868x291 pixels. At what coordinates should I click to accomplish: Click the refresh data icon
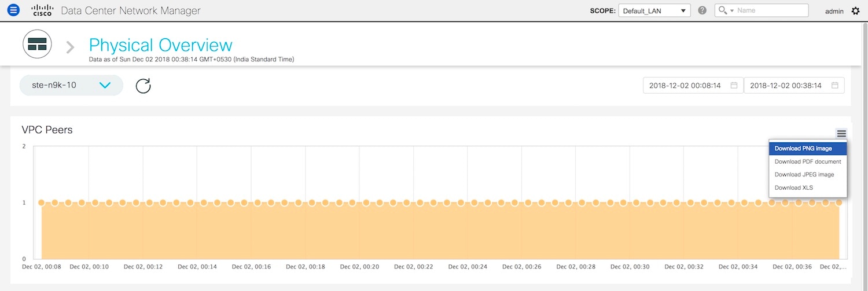click(x=143, y=86)
